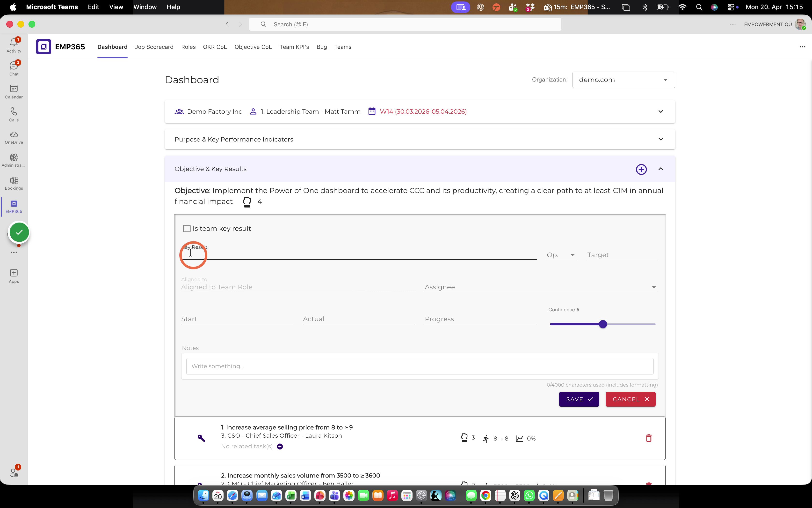The width and height of the screenshot is (812, 508).
Task: Open tab options ellipsis on right
Action: pyautogui.click(x=802, y=47)
